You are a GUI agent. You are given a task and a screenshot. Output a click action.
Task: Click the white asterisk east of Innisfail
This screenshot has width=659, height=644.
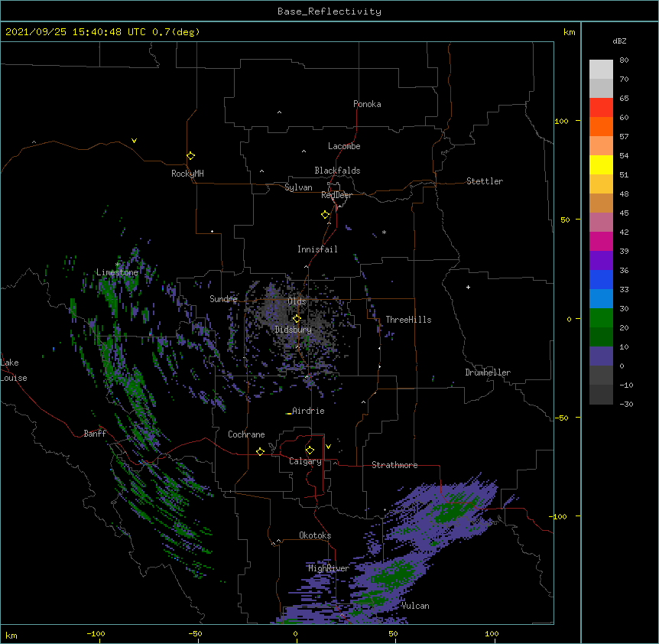(384, 232)
